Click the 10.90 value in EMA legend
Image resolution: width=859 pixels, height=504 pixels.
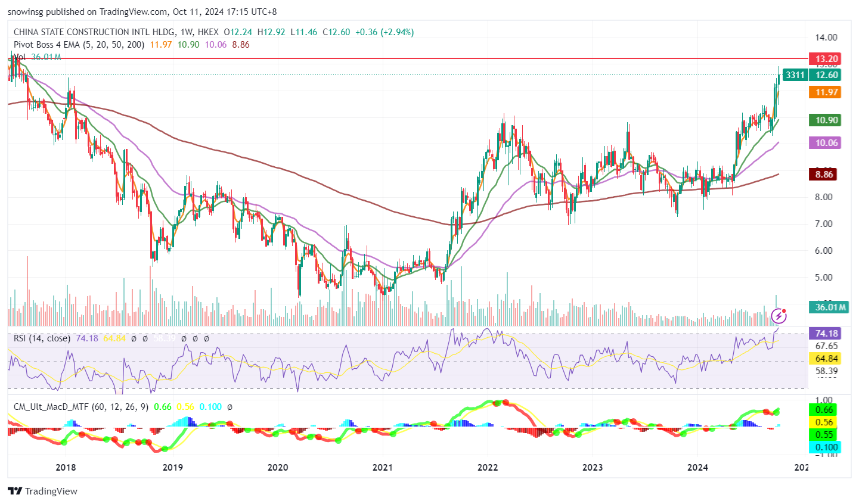point(188,45)
